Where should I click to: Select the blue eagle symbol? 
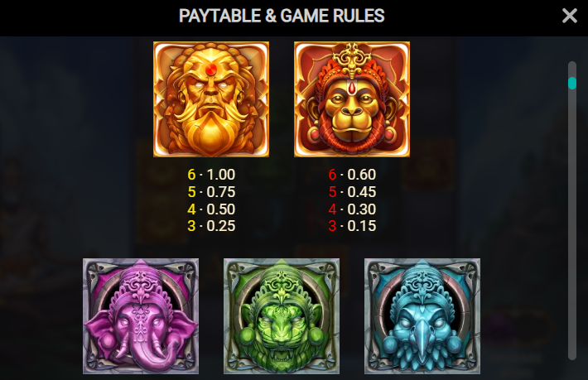point(422,316)
